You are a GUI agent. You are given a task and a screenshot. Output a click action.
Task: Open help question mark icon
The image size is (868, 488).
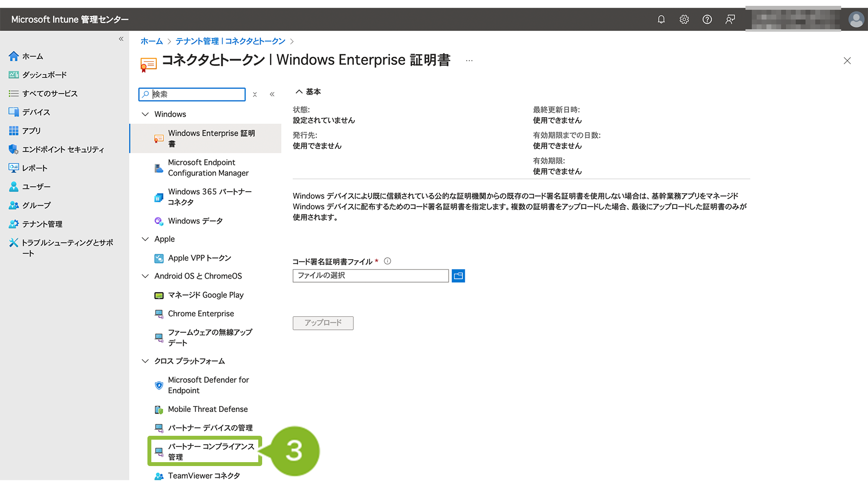click(707, 20)
